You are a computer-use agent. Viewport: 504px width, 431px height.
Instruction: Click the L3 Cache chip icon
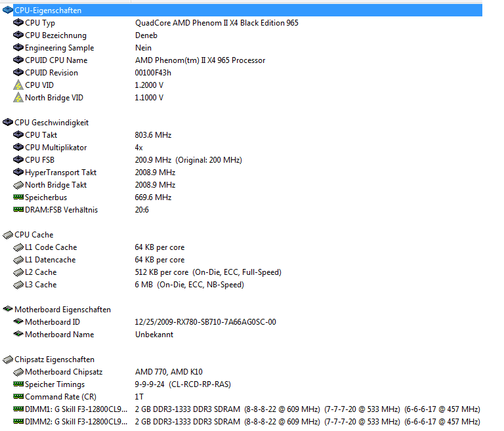[18, 285]
